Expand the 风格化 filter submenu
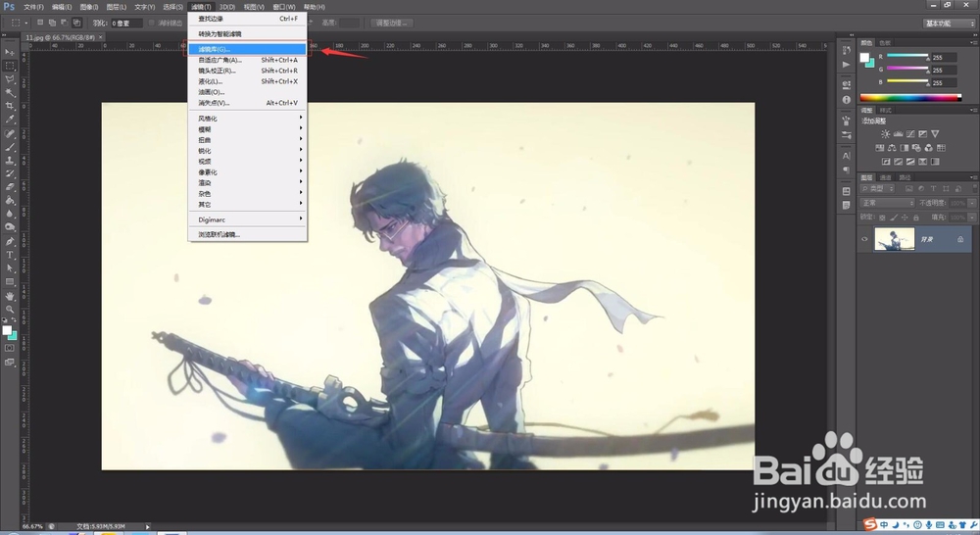The width and height of the screenshot is (980, 535). 248,119
